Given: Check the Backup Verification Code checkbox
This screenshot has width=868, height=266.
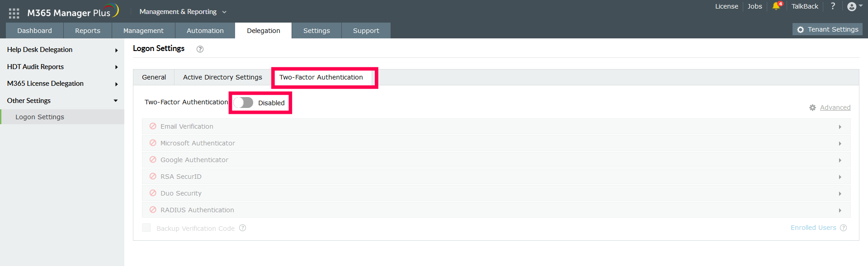Looking at the screenshot, I should tap(146, 228).
